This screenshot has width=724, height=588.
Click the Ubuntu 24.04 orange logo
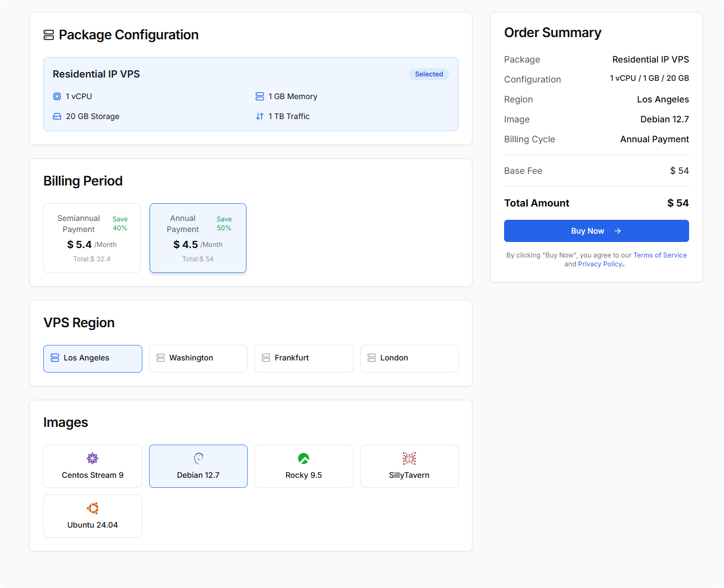click(x=93, y=508)
